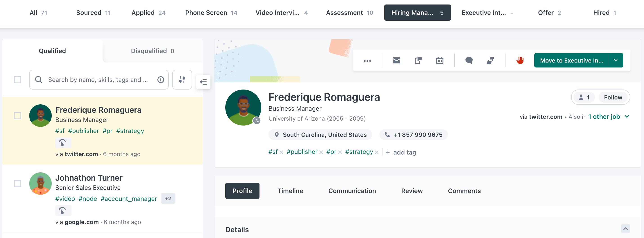Click the red hand disqualify icon
The image size is (644, 238).
[x=520, y=60]
